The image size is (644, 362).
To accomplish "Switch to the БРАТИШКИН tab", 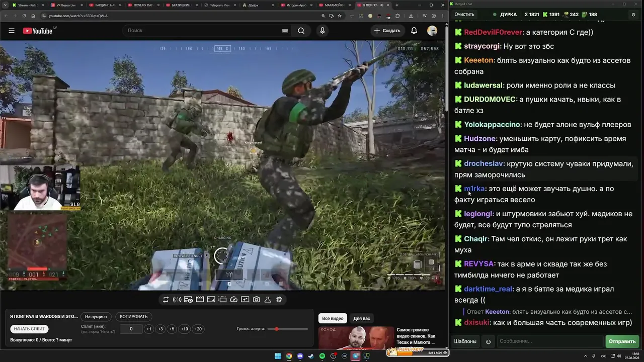I will [181, 5].
